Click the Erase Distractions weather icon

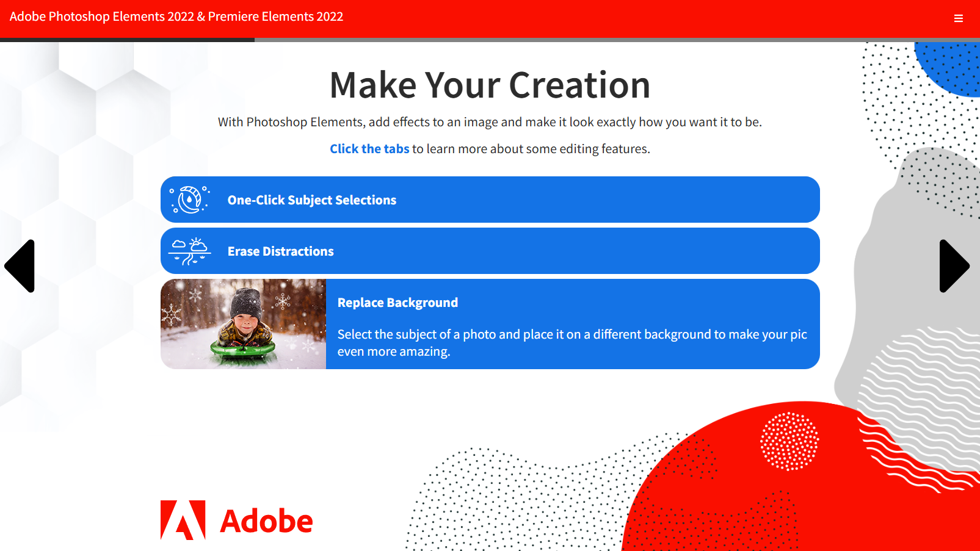pyautogui.click(x=189, y=251)
